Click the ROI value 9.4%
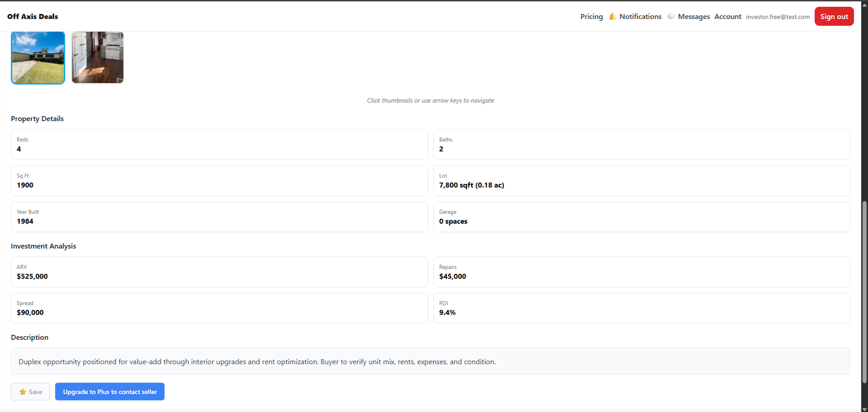This screenshot has width=868, height=412. [447, 313]
